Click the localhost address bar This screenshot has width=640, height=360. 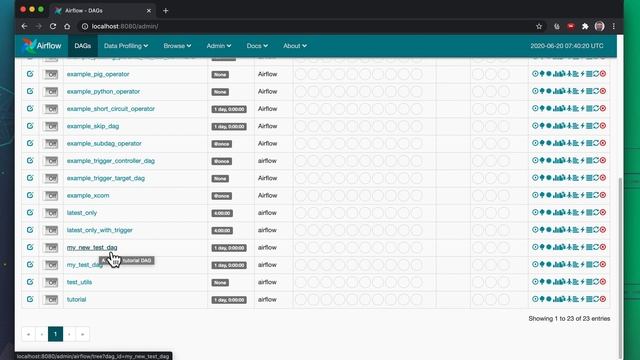(306, 26)
